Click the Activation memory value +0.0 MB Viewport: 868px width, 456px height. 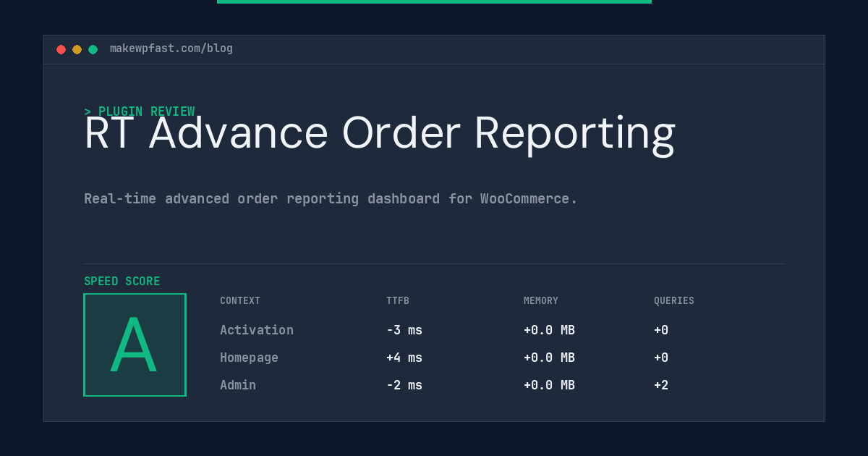coord(549,330)
